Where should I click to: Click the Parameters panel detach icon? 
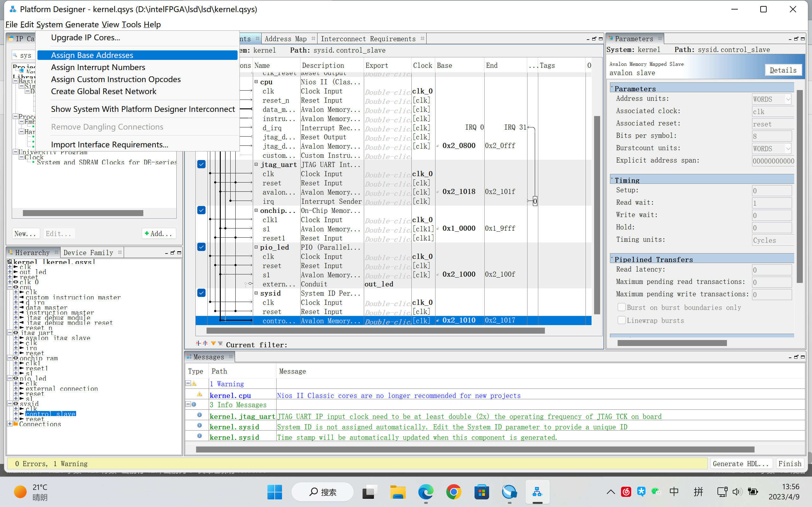796,39
